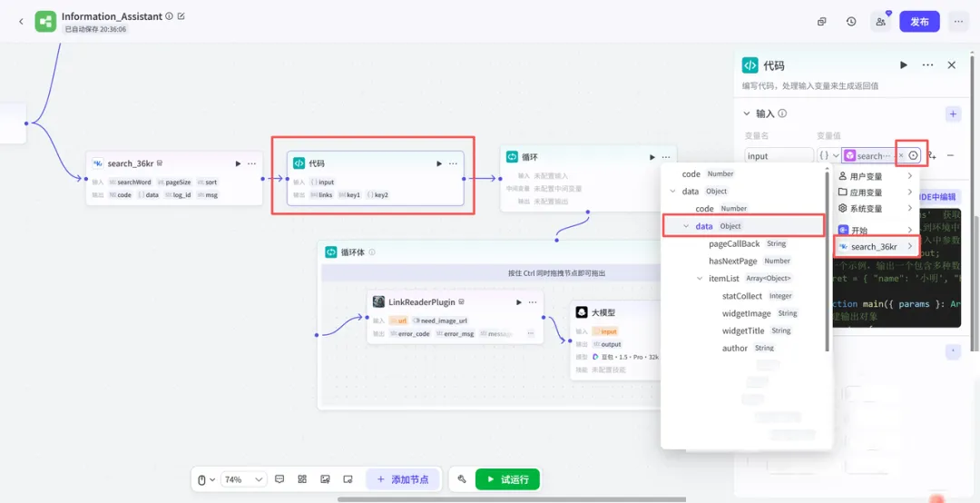Click the minimap icon in bottom toolbar
Screen dimensions: 980x503
(x=348, y=479)
